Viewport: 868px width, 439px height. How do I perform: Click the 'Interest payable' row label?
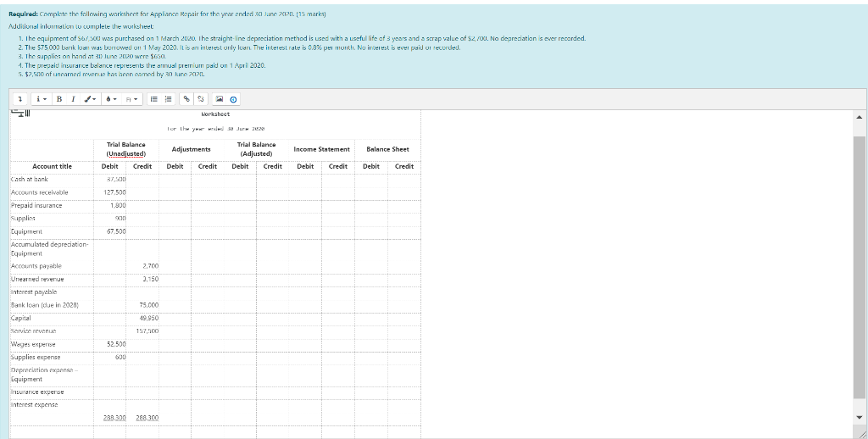[x=34, y=292]
